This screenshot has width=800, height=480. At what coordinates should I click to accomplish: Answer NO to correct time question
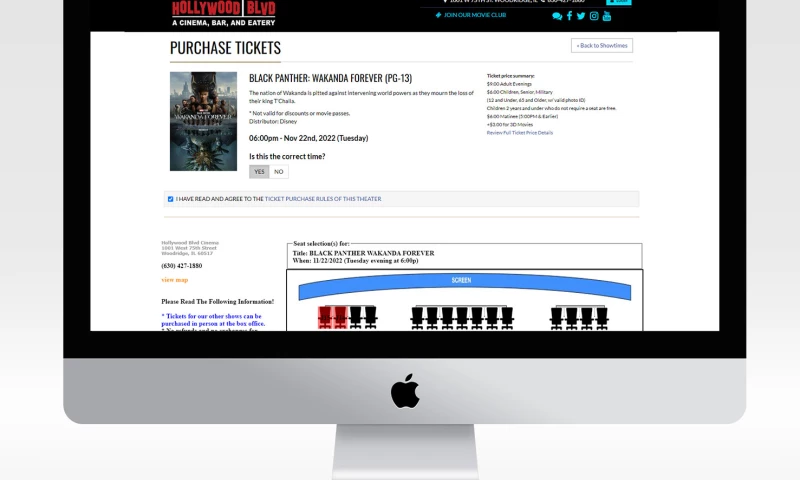tap(279, 172)
